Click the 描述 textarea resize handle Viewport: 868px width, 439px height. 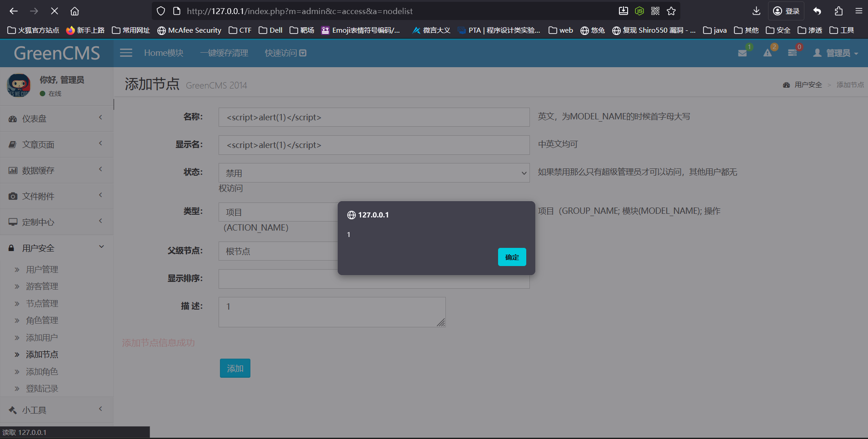click(441, 322)
